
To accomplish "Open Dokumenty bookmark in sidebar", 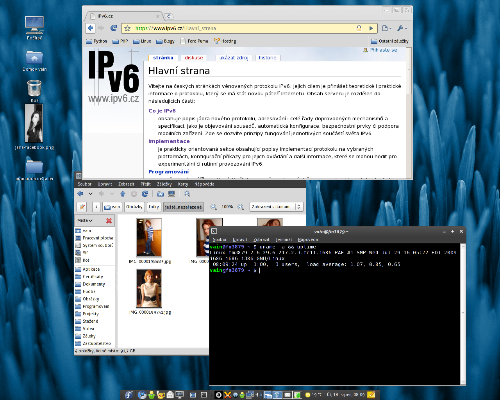I will coord(91,284).
